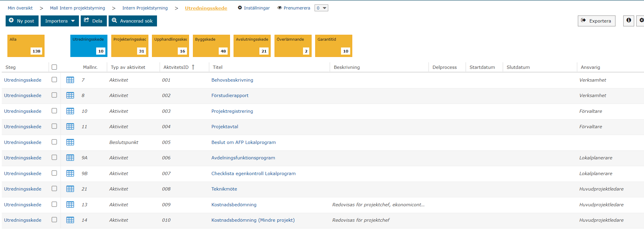Viewport: 644px width, 249px height.
Task: Show all records via Alla tile
Action: (x=26, y=46)
